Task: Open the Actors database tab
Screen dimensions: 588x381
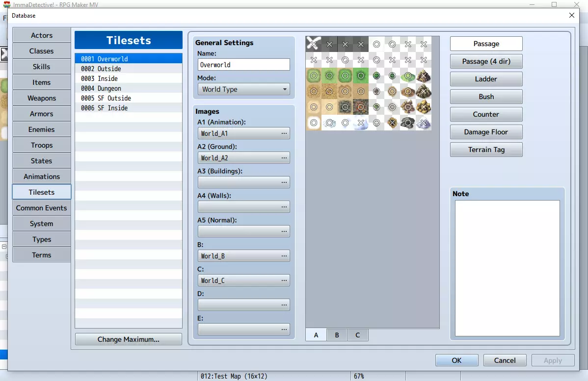Action: pos(42,35)
